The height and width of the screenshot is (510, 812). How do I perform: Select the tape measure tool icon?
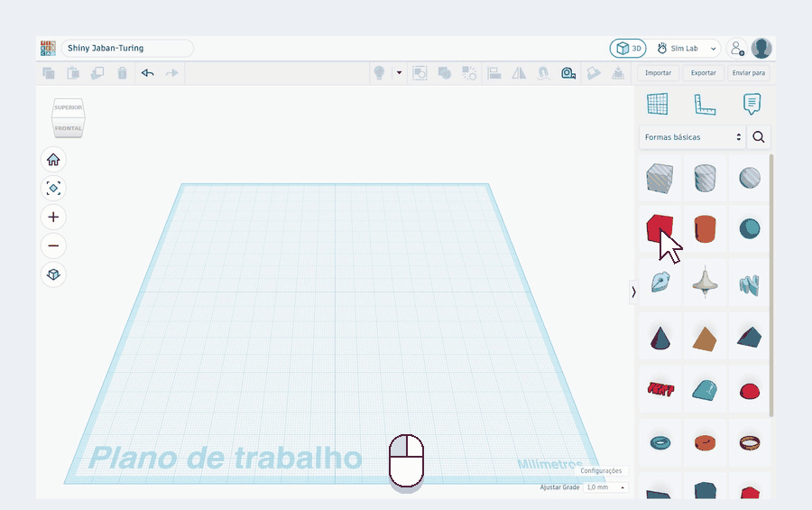pos(568,73)
